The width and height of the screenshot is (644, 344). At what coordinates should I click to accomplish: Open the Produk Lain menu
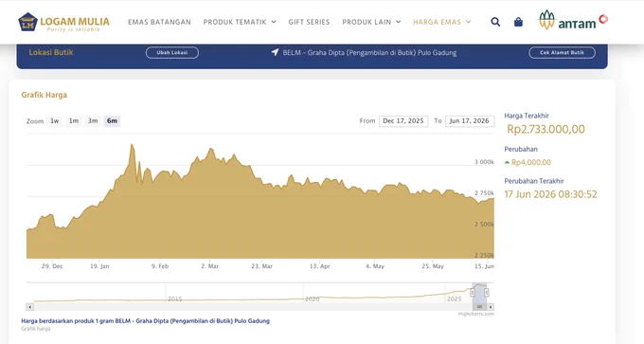coord(367,22)
